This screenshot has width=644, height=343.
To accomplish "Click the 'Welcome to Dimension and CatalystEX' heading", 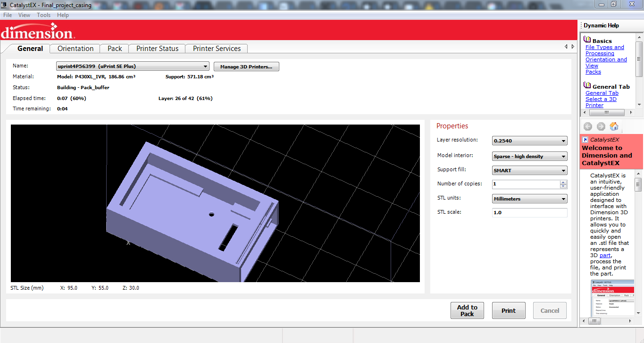I will pos(607,155).
